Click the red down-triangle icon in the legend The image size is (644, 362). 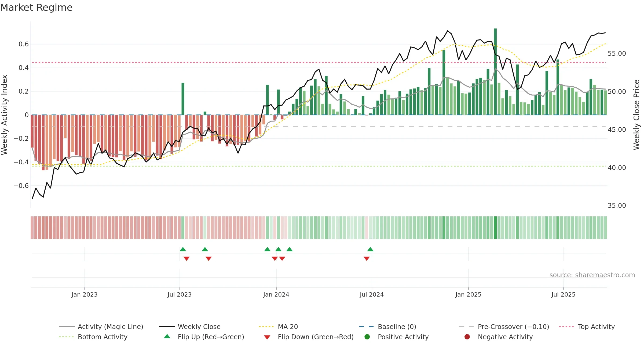(x=267, y=337)
